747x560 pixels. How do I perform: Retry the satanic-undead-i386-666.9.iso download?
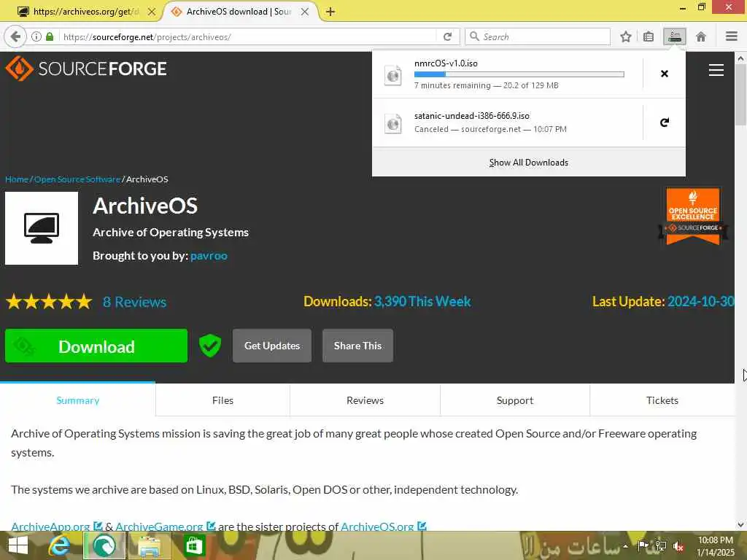point(665,122)
